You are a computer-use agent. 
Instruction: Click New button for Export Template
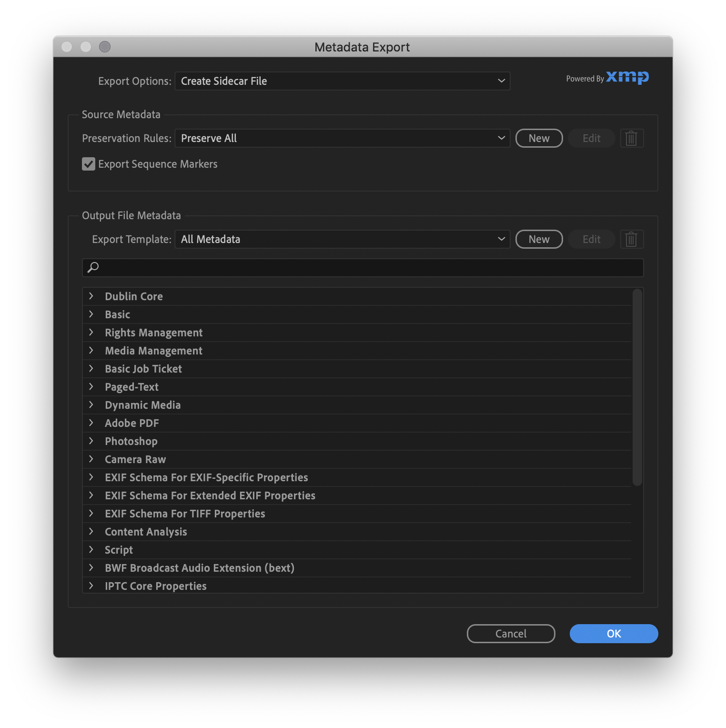point(539,239)
